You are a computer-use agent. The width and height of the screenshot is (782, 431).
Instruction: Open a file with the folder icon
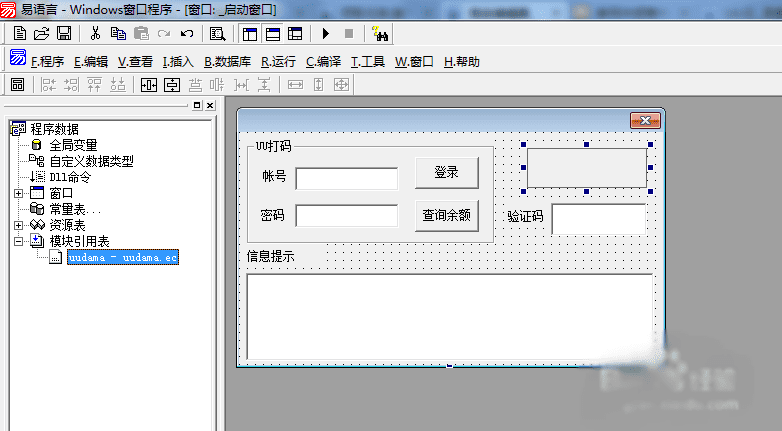click(41, 33)
